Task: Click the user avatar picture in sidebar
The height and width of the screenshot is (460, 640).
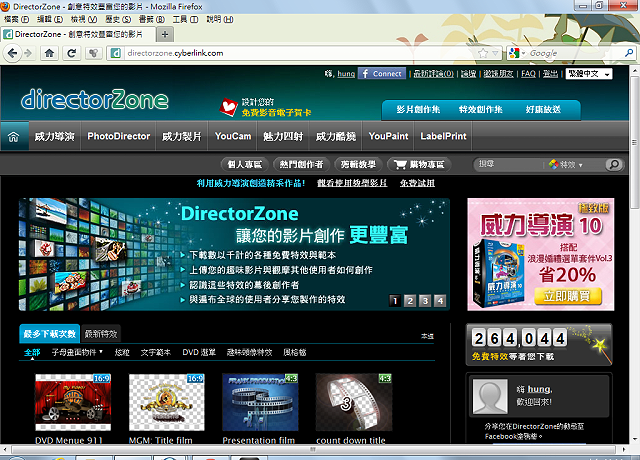Action: pos(490,396)
